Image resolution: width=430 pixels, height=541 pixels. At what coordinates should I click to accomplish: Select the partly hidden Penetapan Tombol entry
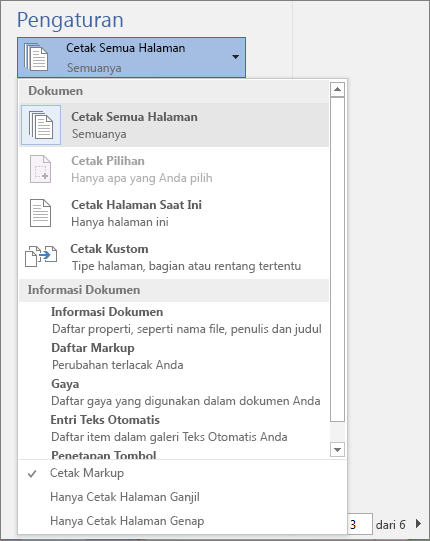point(174,454)
